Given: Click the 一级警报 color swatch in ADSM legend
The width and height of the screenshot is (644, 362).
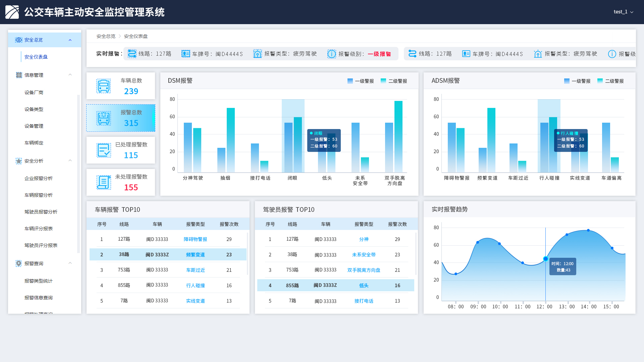Looking at the screenshot, I should 567,81.
